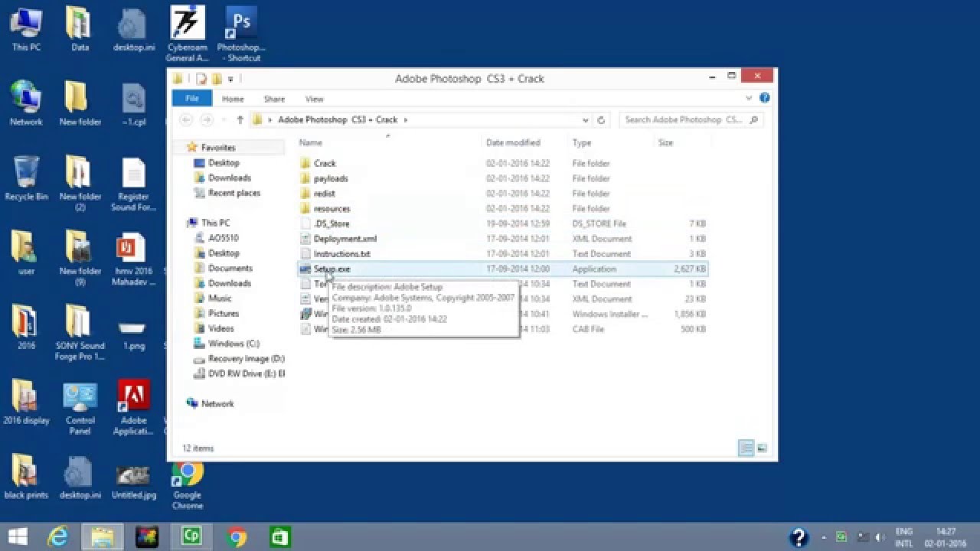Open the View ribbon tab

pyautogui.click(x=315, y=99)
